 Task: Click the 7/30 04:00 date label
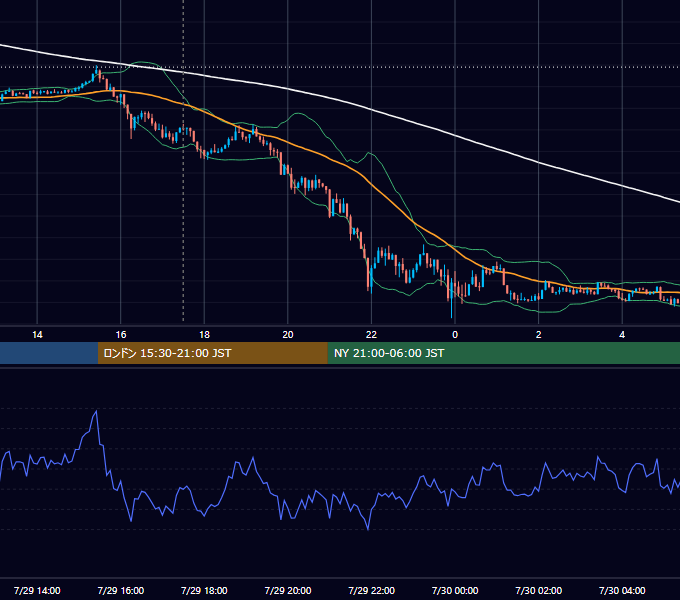coord(622,590)
